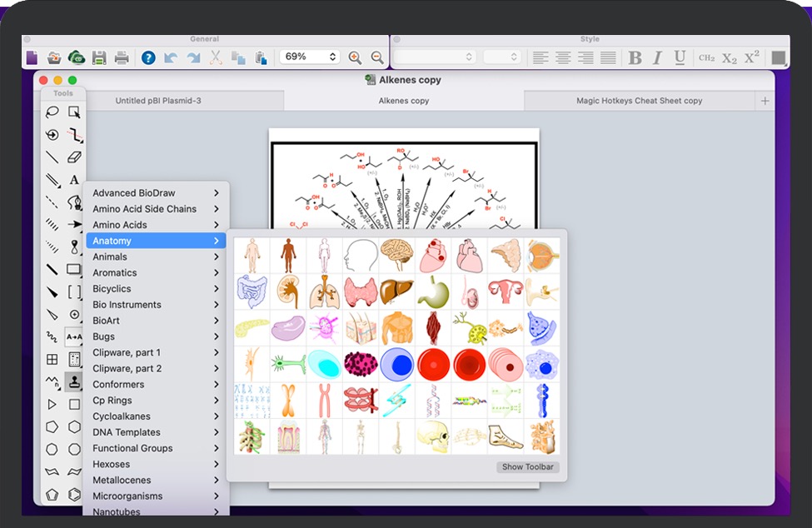Viewport: 812px width, 528px height.
Task: Click the Show Toolbar button
Action: point(527,467)
